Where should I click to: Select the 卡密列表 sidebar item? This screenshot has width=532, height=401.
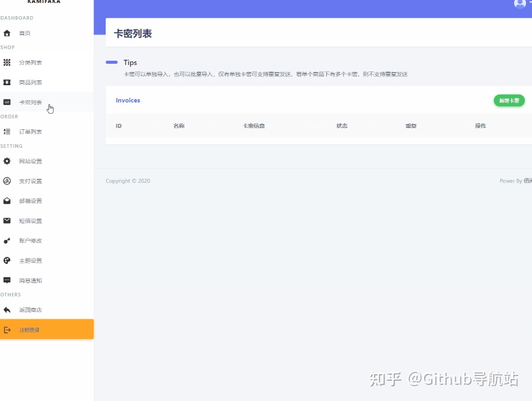pyautogui.click(x=47, y=102)
